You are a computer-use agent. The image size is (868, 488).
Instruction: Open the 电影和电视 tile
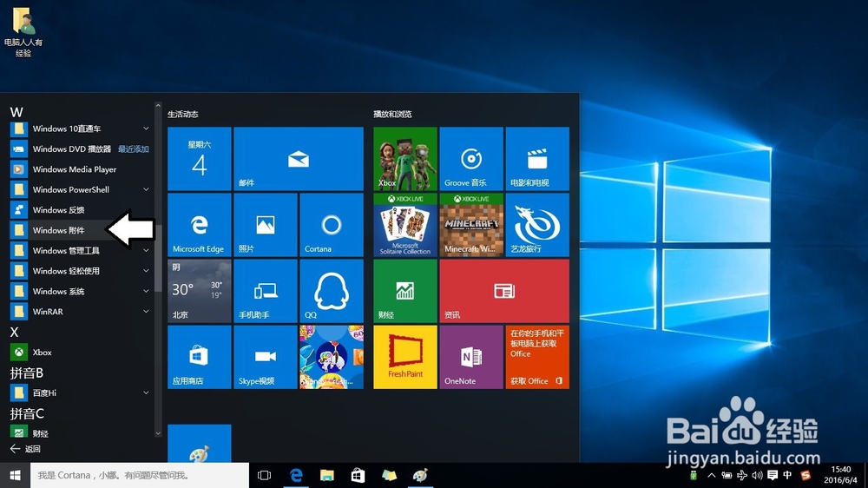pos(537,159)
